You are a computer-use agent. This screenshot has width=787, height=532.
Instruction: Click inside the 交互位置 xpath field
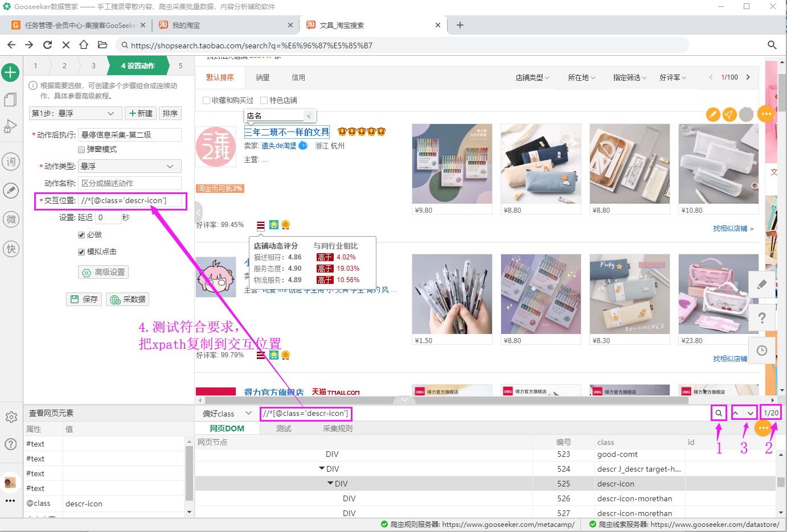tap(129, 200)
